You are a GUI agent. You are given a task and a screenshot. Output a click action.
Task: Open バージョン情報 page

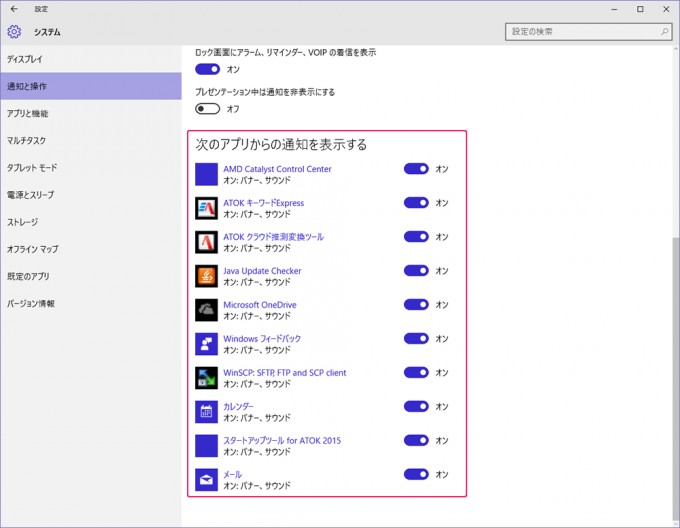91,303
